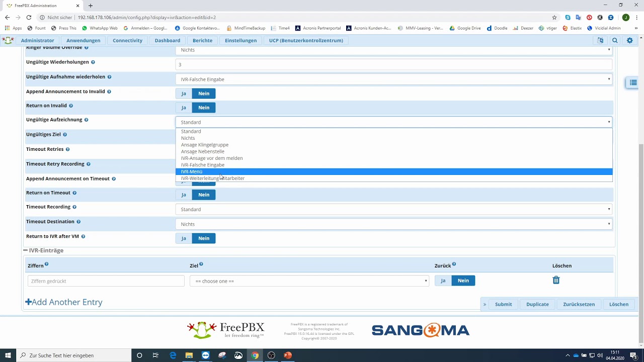Submit the IVR form
Screen dimensions: 644x362
coord(503,304)
